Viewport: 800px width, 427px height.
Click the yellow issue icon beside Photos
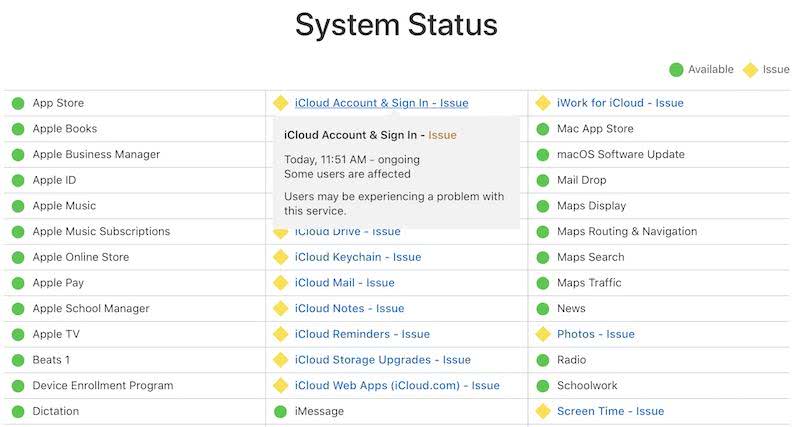[543, 334]
